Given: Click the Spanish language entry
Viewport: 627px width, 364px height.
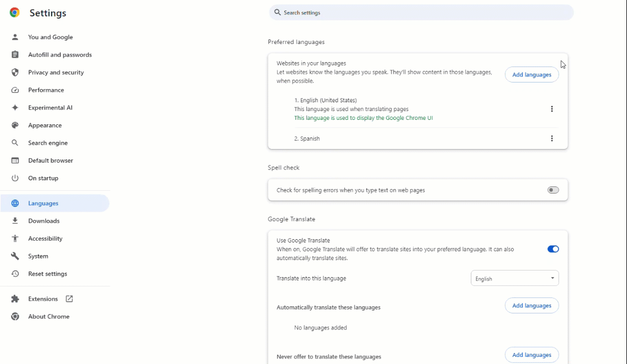Looking at the screenshot, I should (x=307, y=139).
